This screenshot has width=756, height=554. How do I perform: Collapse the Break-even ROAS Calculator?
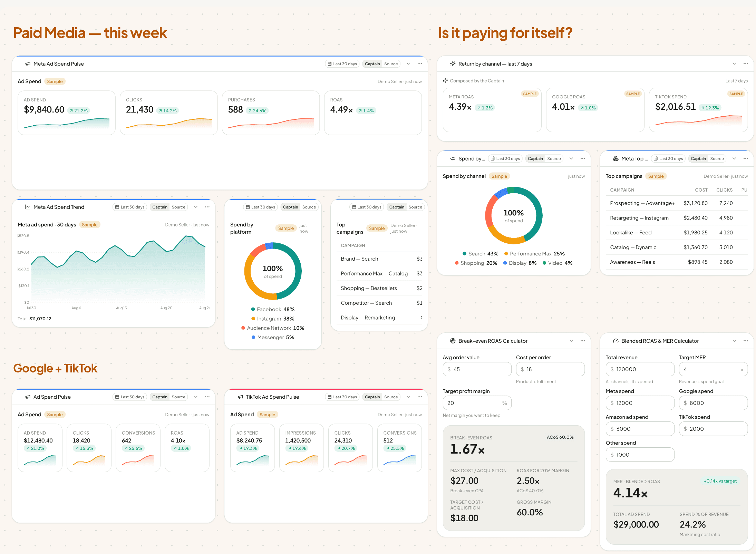coord(571,341)
